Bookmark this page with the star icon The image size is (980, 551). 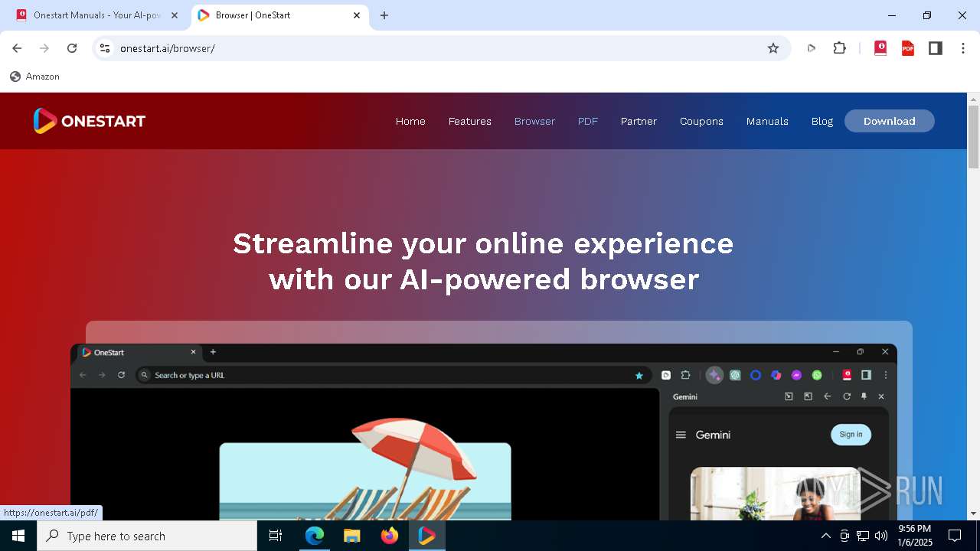(x=773, y=48)
